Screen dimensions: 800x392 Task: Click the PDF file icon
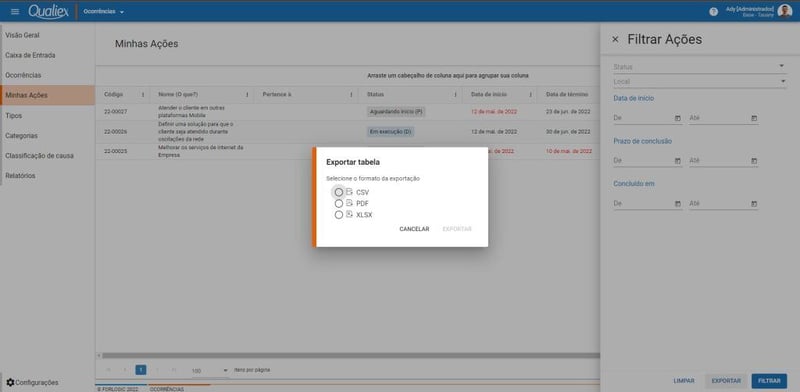[349, 203]
